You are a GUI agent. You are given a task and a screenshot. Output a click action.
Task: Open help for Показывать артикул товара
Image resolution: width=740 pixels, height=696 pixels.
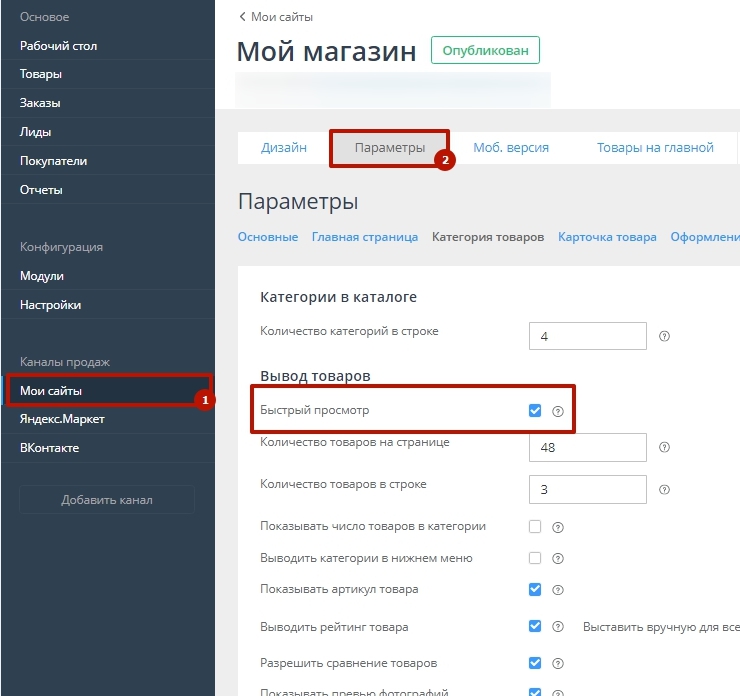557,590
